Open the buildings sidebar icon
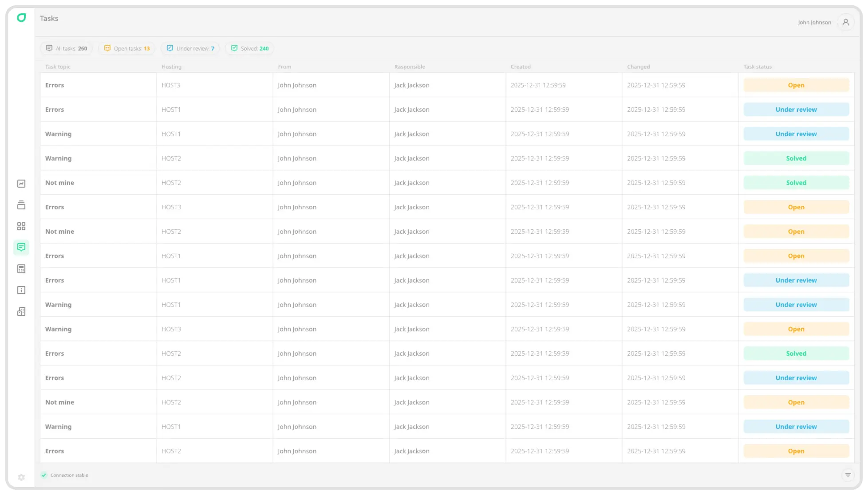This screenshot has width=868, height=495. pyautogui.click(x=21, y=311)
